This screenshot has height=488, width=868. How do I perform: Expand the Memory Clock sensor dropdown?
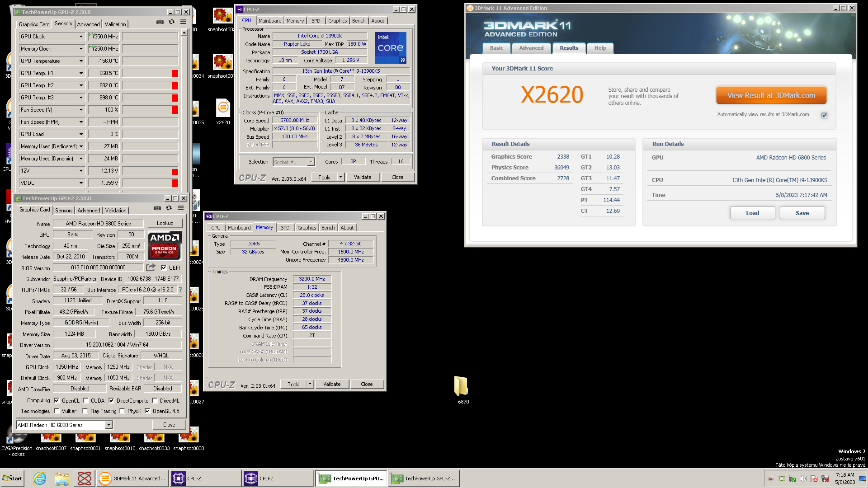81,49
